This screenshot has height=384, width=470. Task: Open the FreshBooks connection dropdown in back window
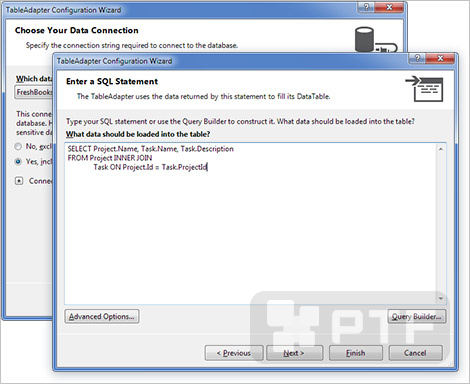(33, 92)
